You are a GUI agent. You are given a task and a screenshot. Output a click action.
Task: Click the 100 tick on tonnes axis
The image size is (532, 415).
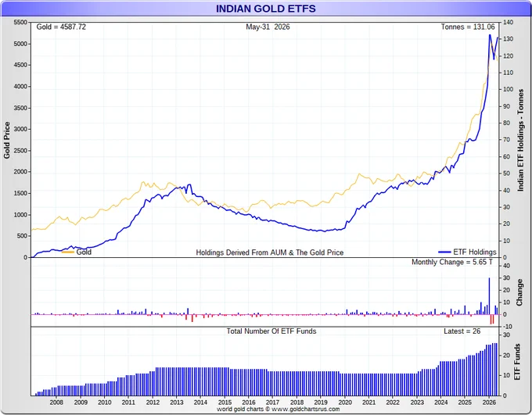[508, 89]
